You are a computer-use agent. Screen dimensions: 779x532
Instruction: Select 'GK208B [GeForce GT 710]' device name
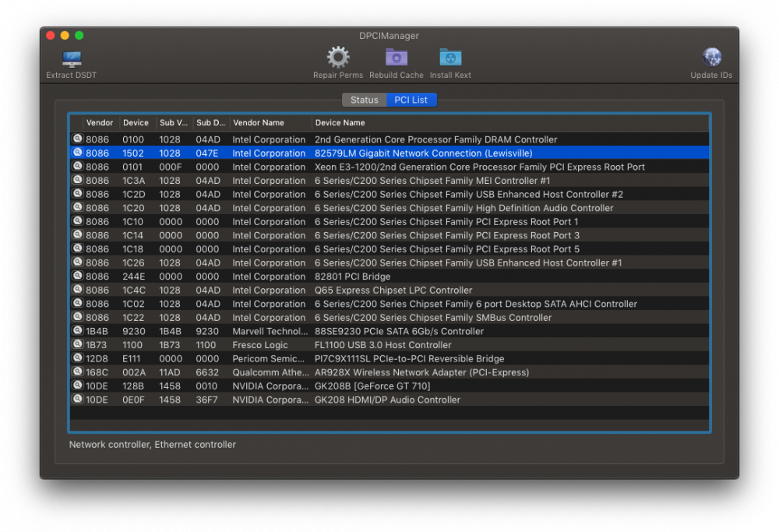click(372, 386)
